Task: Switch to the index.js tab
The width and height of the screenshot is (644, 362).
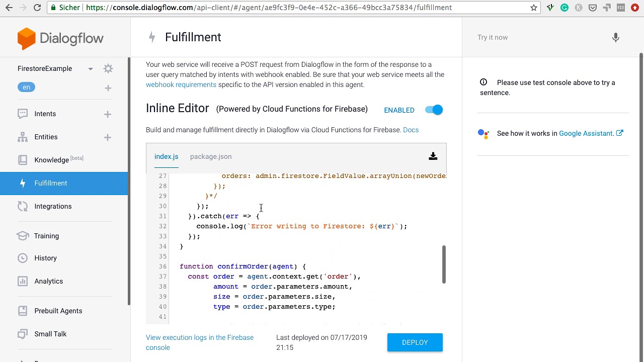Action: 166,156
